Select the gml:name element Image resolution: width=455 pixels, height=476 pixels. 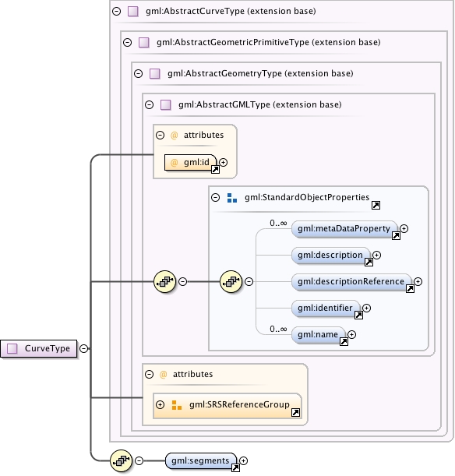coord(318,334)
